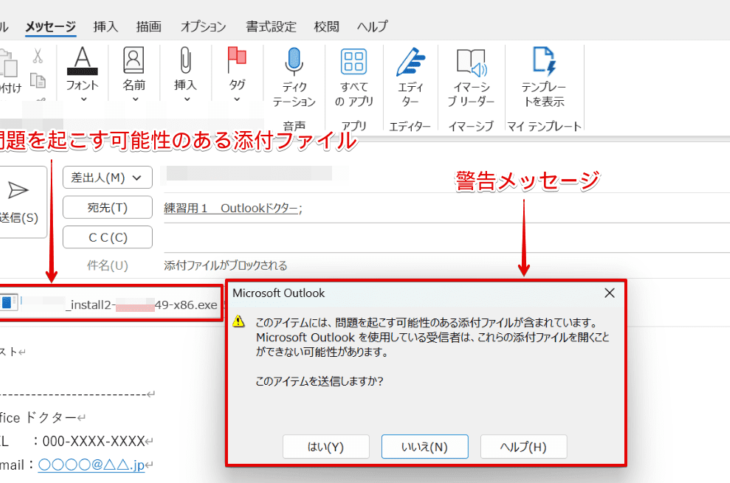Start the Immersive Reader icon

(x=470, y=64)
